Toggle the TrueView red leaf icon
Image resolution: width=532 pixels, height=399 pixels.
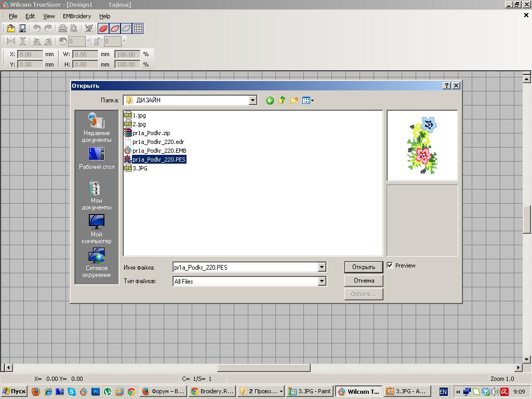[x=103, y=29]
